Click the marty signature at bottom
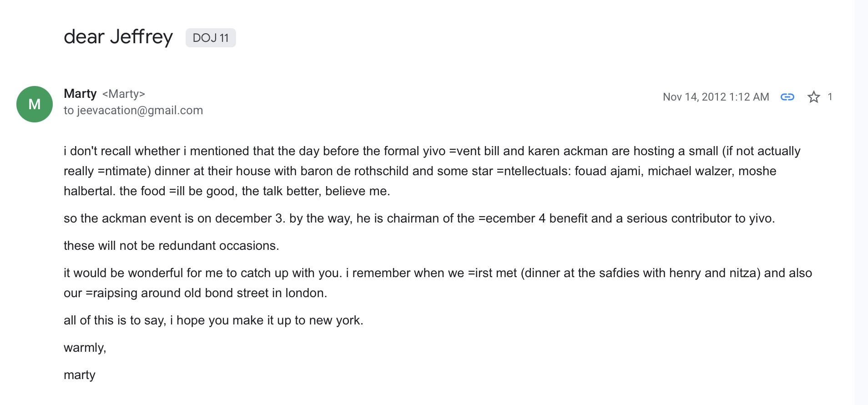Image resolution: width=868 pixels, height=405 pixels. (x=80, y=375)
